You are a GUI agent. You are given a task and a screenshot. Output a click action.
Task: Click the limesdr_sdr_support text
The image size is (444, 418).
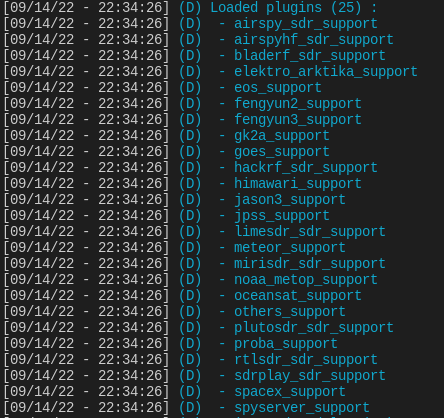pyautogui.click(x=310, y=232)
